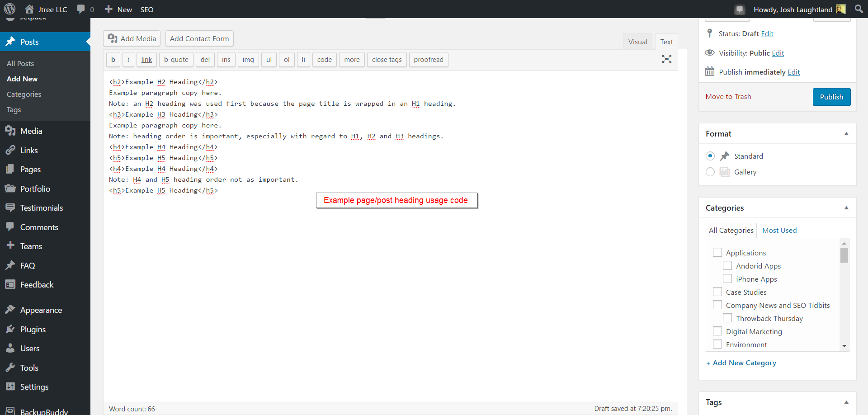868x415 pixels.
Task: Insert b-quote tag from toolbar
Action: 176,60
